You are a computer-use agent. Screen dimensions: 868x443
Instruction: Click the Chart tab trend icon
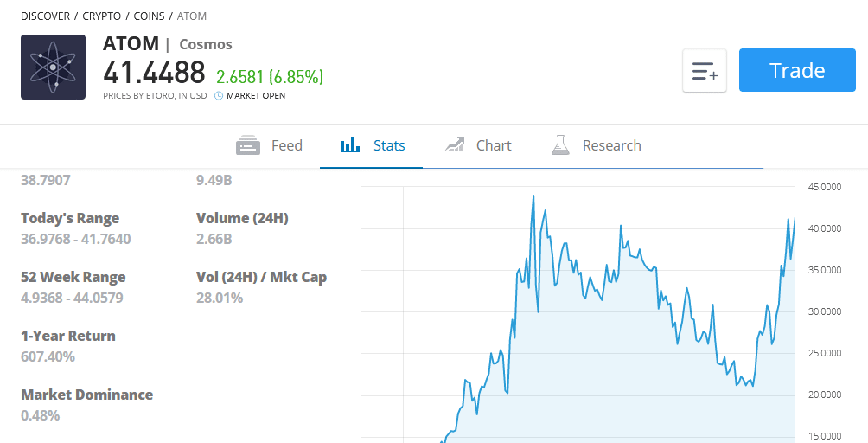(x=455, y=145)
